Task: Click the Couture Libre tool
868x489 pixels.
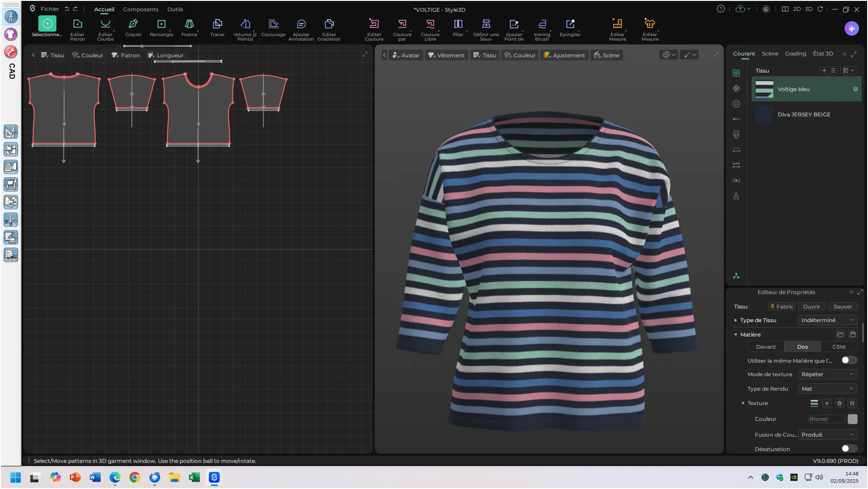Action: pyautogui.click(x=430, y=24)
